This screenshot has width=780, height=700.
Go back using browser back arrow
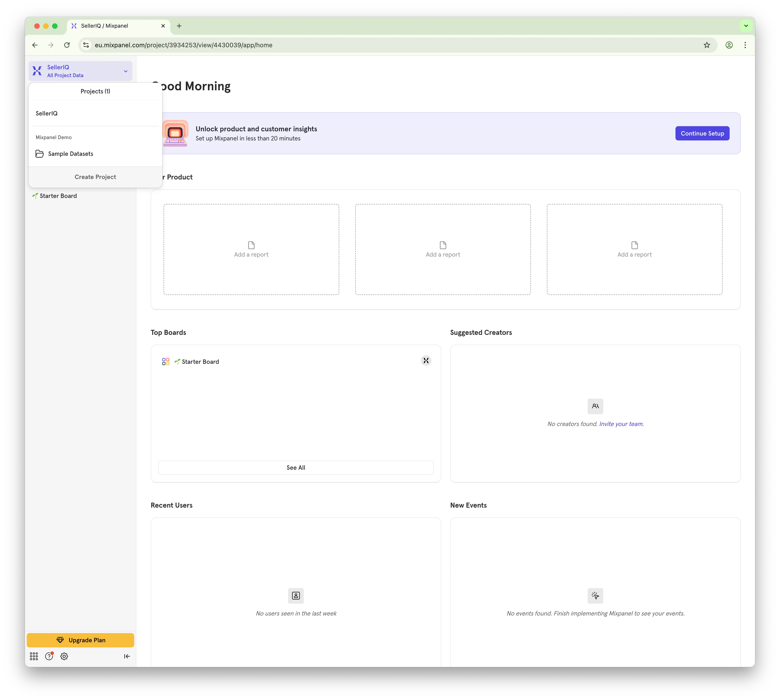pyautogui.click(x=35, y=45)
